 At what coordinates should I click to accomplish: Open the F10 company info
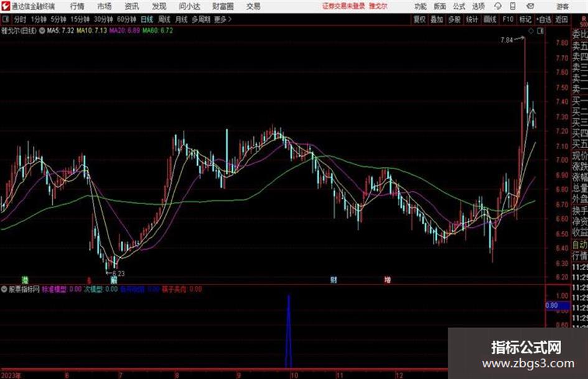508,19
